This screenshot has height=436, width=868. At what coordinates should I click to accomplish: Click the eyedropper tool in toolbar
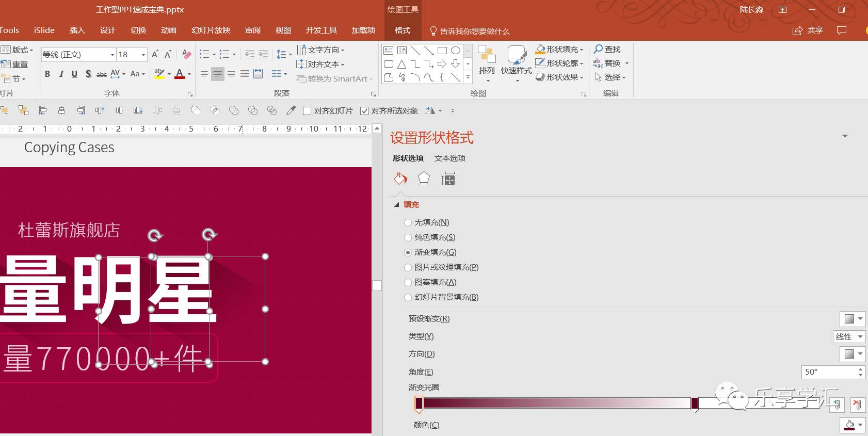291,110
